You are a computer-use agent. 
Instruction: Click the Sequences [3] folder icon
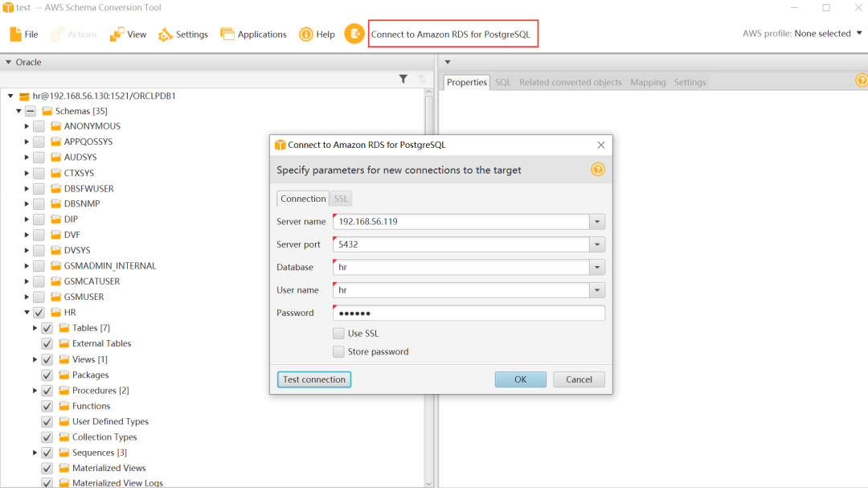coord(64,453)
